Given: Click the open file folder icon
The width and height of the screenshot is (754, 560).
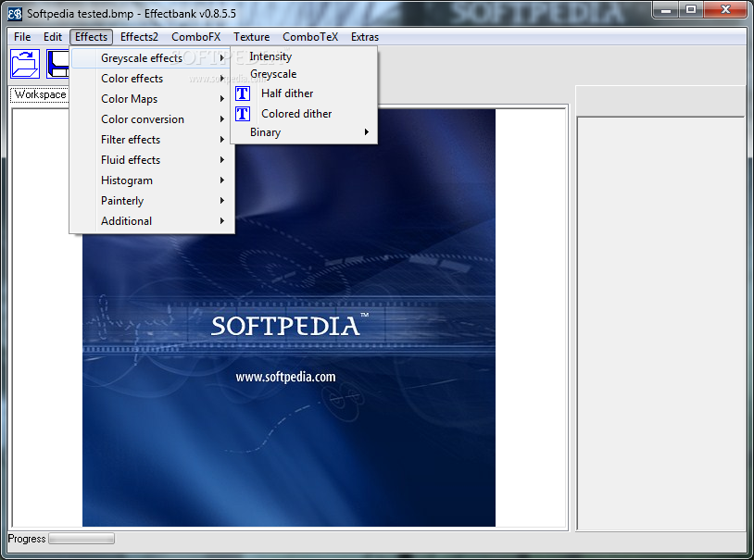Looking at the screenshot, I should pyautogui.click(x=25, y=64).
